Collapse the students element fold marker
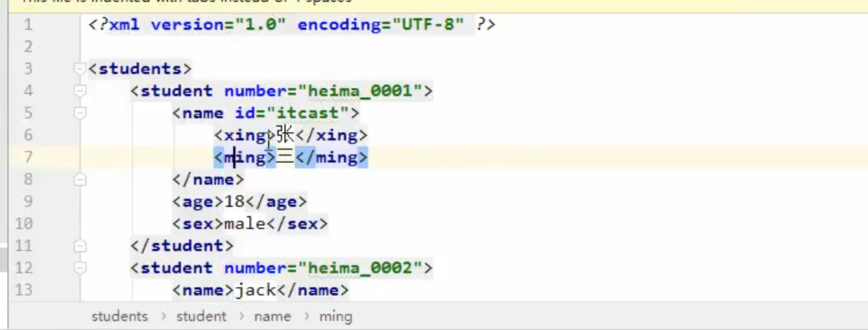 [x=80, y=69]
